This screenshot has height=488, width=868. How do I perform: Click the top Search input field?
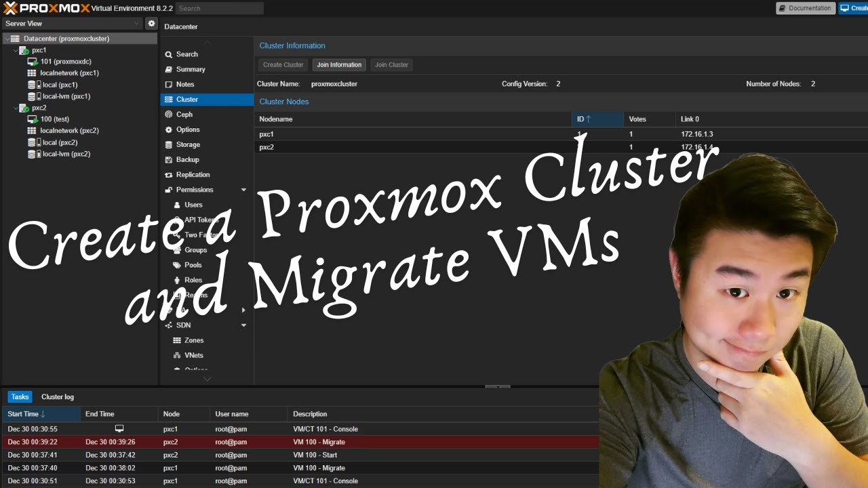click(220, 9)
